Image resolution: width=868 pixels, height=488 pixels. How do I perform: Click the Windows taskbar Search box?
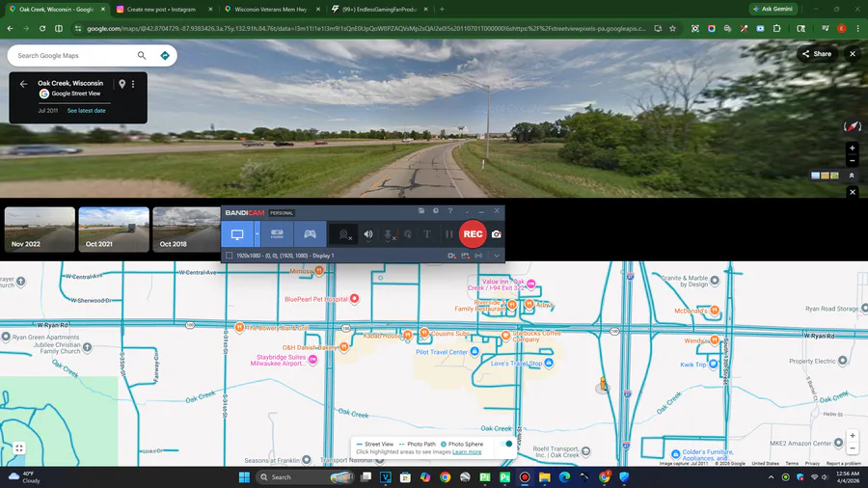(305, 477)
